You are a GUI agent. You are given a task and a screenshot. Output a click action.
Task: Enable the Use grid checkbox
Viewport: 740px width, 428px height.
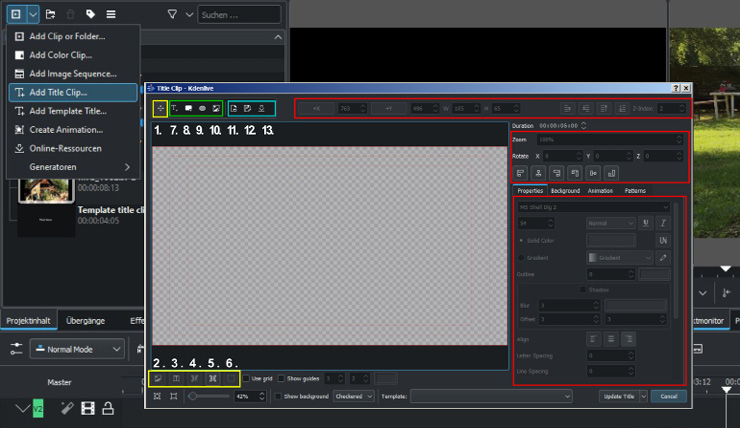tap(246, 379)
